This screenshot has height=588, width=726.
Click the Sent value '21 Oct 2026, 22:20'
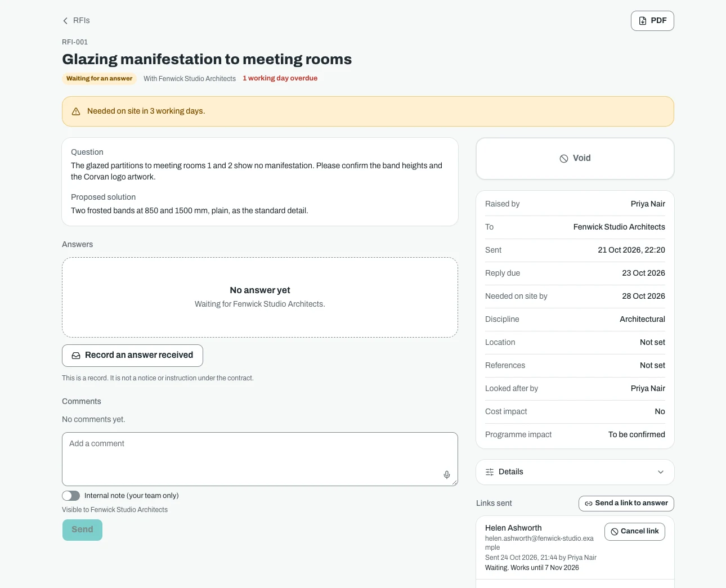coord(631,250)
